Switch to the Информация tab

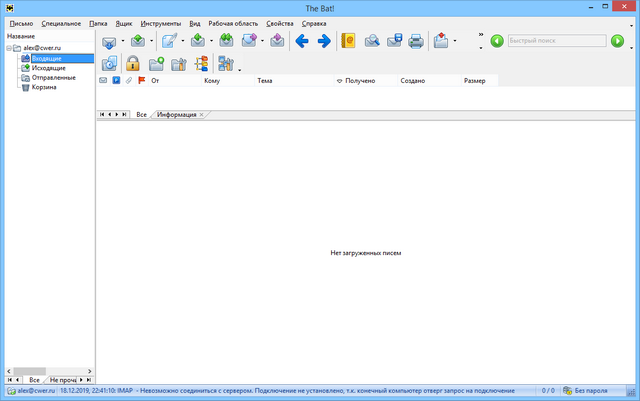click(x=176, y=116)
